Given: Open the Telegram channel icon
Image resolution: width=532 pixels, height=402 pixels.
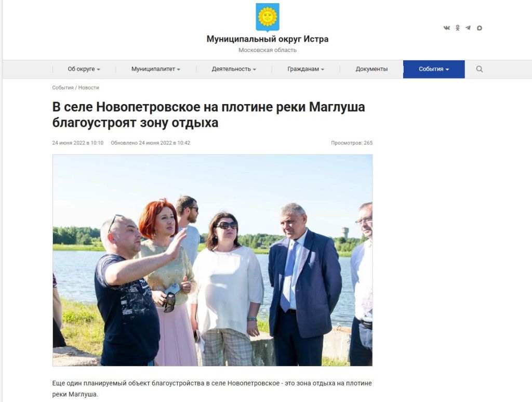Looking at the screenshot, I should tap(468, 28).
